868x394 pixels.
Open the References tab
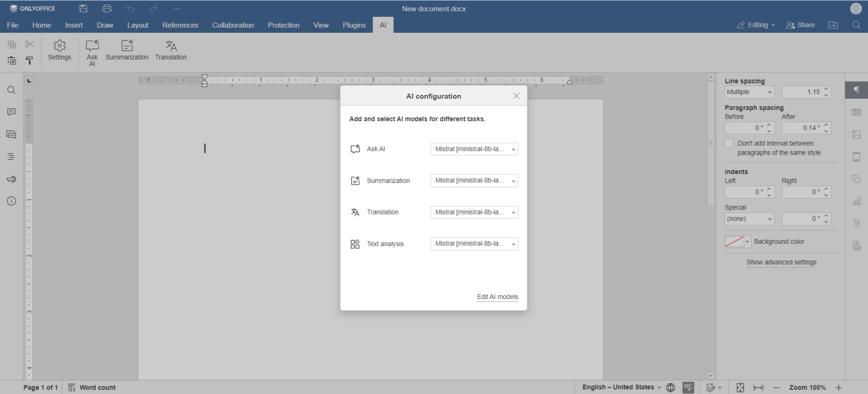click(180, 25)
